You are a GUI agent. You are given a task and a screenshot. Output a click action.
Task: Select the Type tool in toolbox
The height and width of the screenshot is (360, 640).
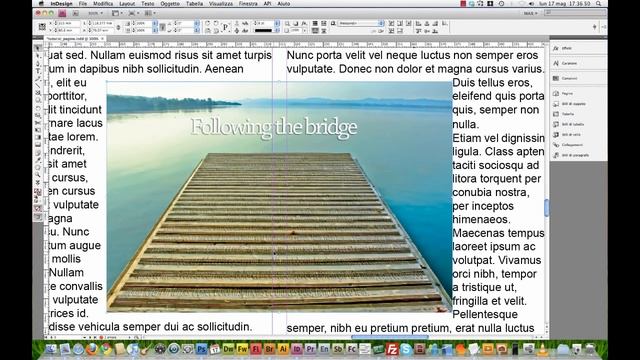[38, 71]
